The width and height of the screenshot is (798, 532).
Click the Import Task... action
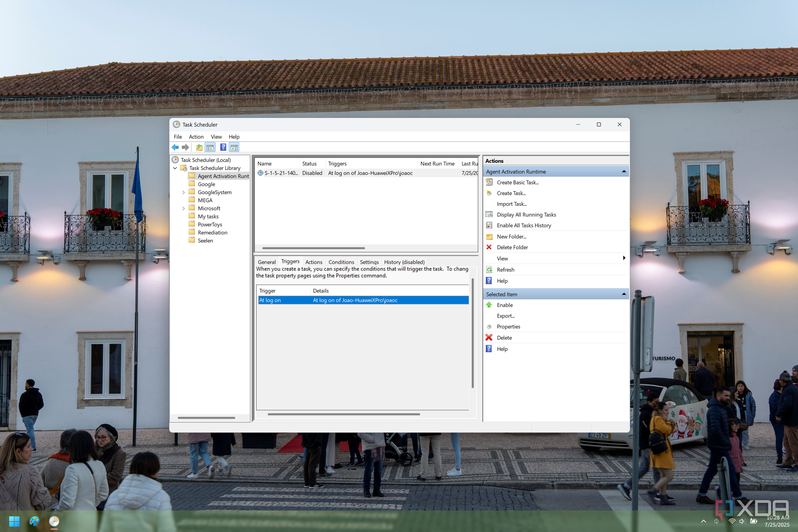(512, 204)
